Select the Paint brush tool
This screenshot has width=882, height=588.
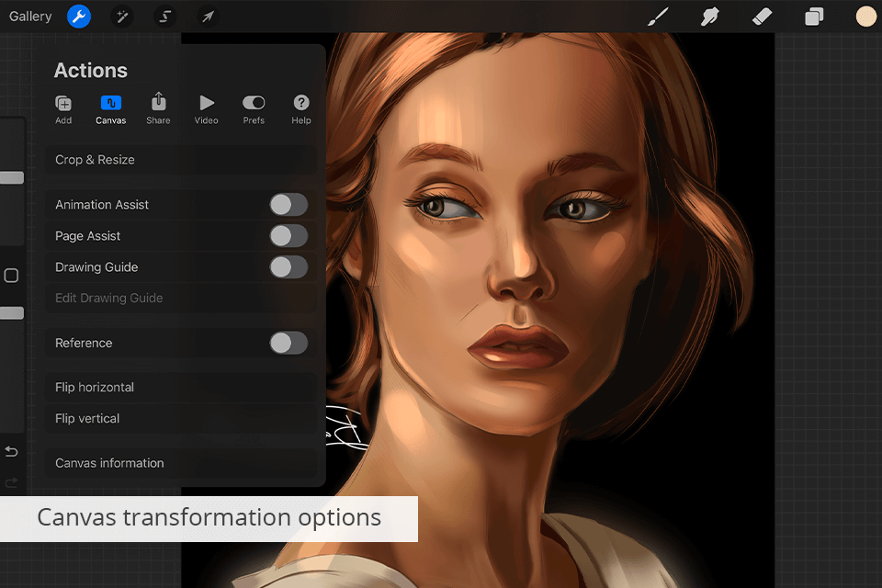[x=658, y=17]
